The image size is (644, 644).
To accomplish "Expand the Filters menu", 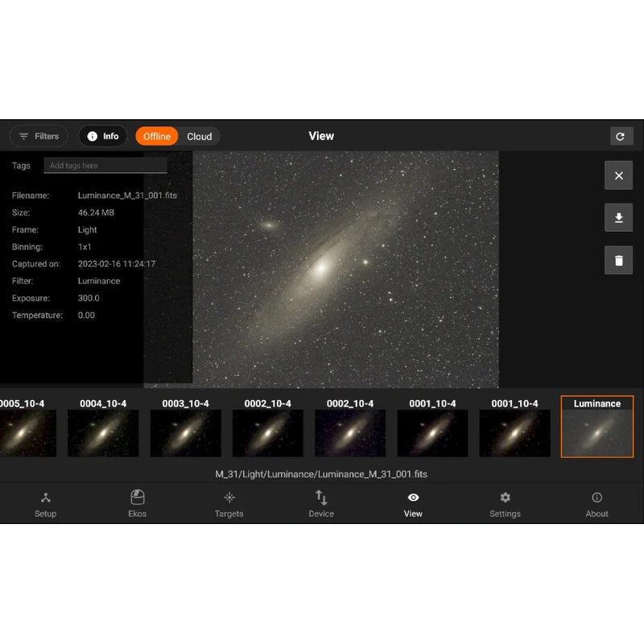I will pyautogui.click(x=39, y=136).
